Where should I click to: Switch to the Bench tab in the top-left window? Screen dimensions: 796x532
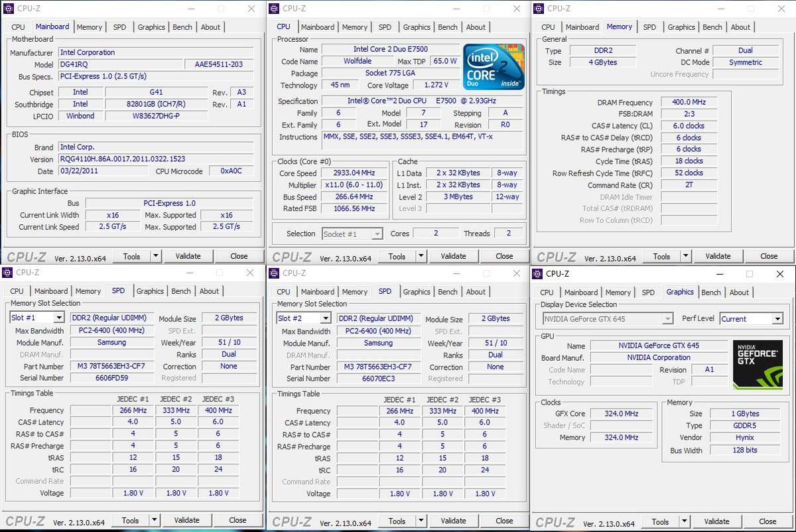182,27
